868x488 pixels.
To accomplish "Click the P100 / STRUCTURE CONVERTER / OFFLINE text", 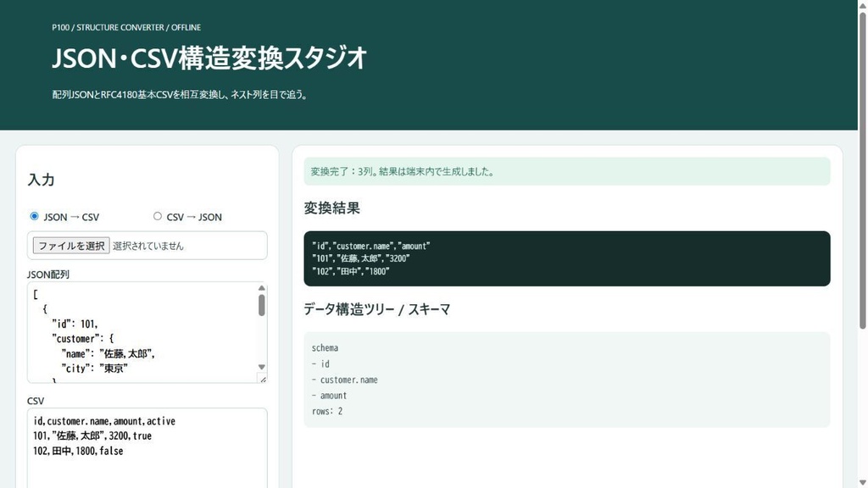I will click(x=126, y=27).
